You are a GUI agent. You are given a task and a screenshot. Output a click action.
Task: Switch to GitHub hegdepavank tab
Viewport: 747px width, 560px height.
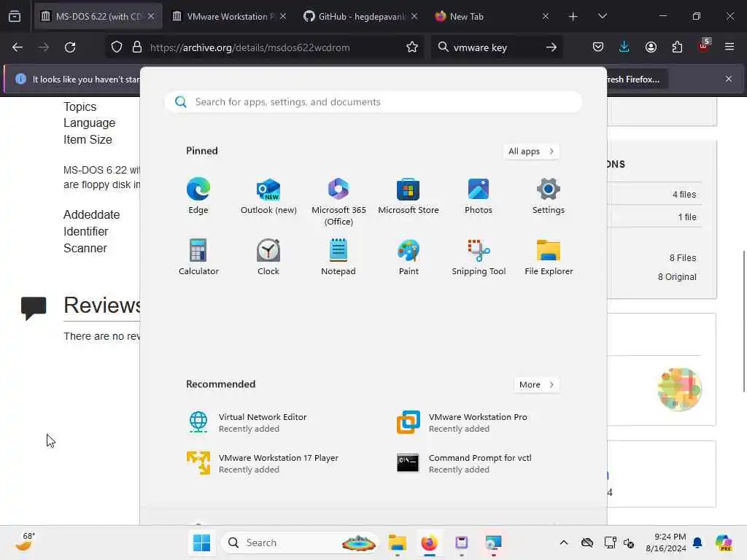point(360,16)
